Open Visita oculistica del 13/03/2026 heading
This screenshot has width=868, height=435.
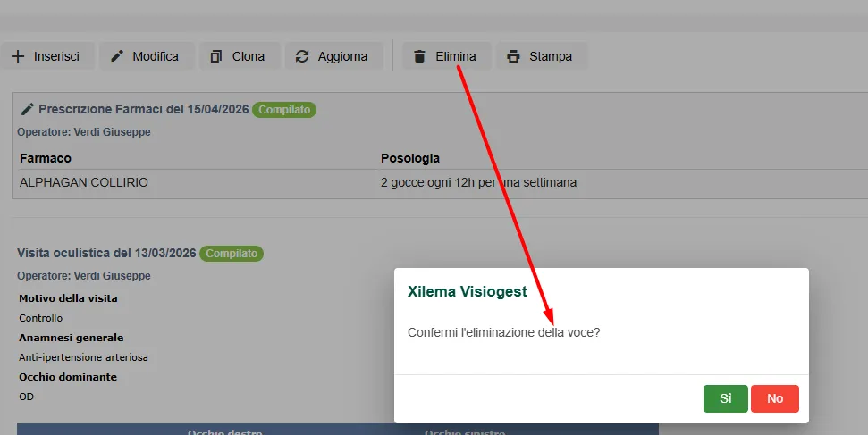pos(107,253)
